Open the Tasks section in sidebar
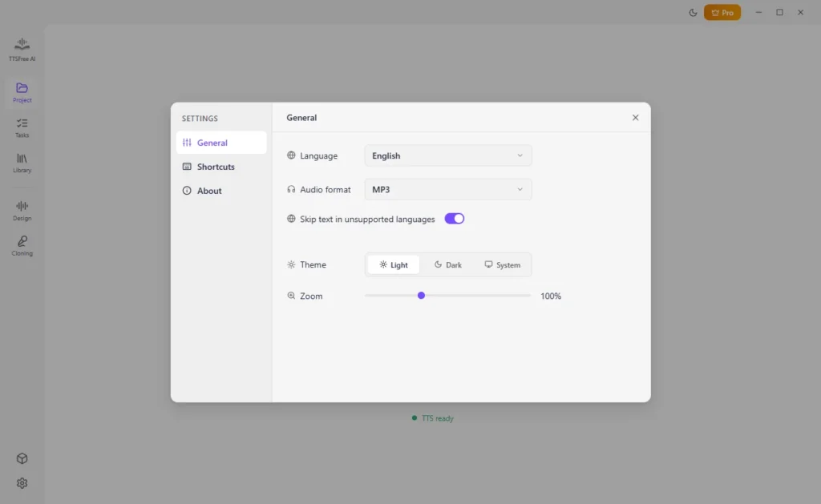The height and width of the screenshot is (504, 821). coord(22,127)
